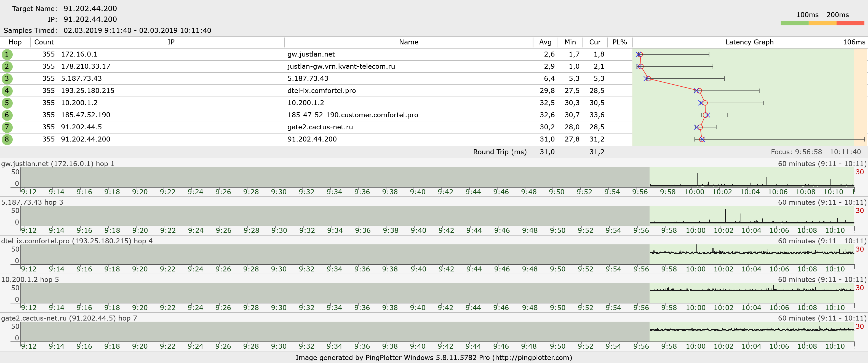Screen dimensions: 868x363
Task: Click the IP column header
Action: (x=171, y=42)
